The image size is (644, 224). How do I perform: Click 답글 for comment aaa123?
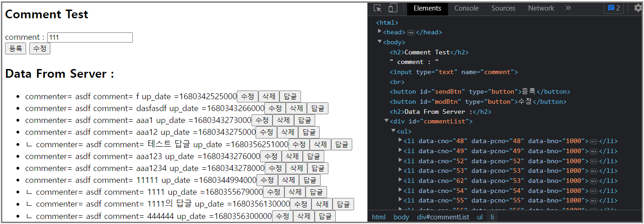coord(313,156)
